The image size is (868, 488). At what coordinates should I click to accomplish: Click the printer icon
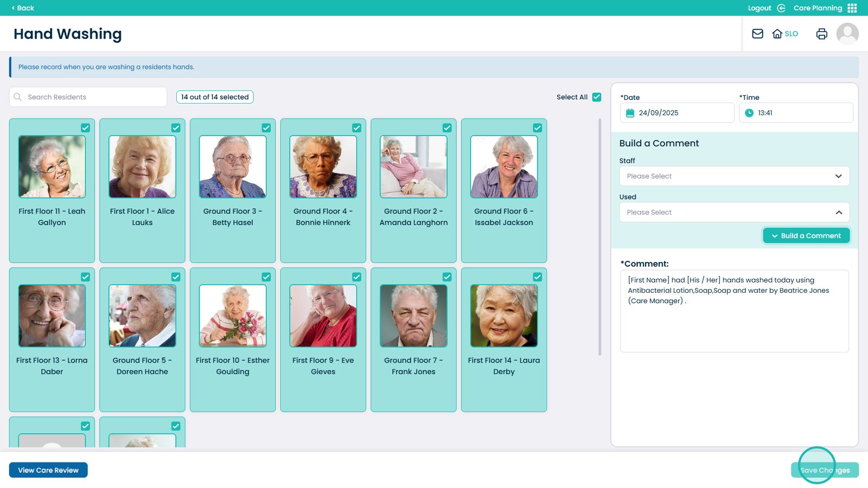pos(821,34)
